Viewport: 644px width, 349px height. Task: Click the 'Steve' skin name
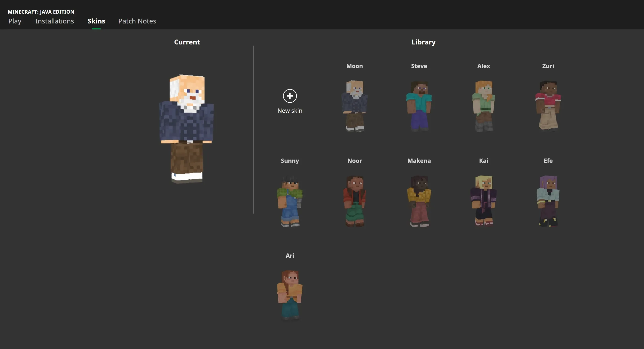pos(419,66)
